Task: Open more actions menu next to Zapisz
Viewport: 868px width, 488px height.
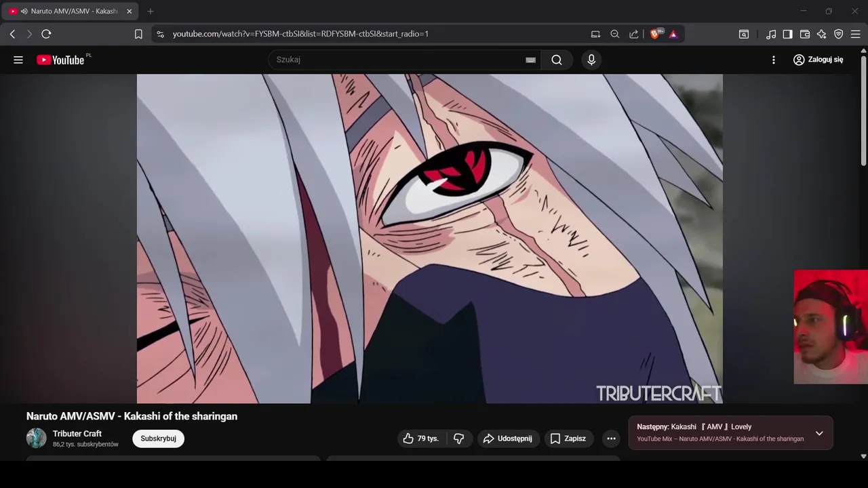Action: pyautogui.click(x=611, y=439)
